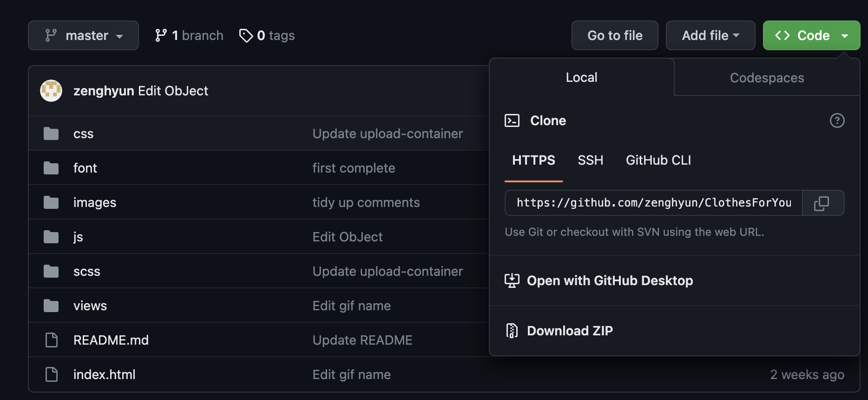Select the HTTPS clone tab
Screen dimensions: 868x400
click(533, 160)
